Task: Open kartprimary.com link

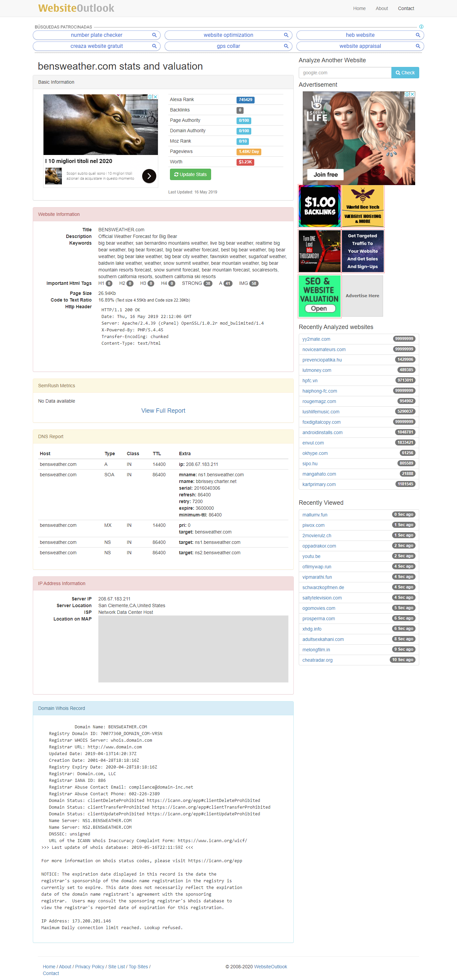Action: pyautogui.click(x=319, y=484)
